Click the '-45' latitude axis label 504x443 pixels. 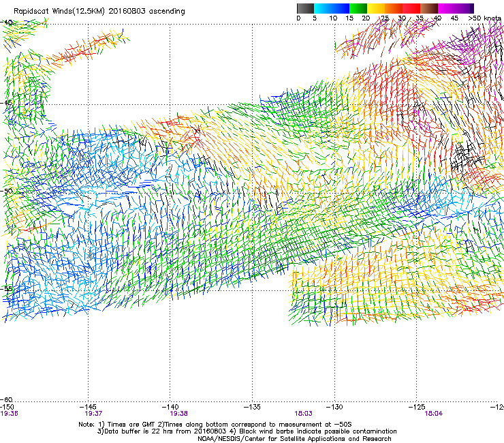pyautogui.click(x=6, y=103)
